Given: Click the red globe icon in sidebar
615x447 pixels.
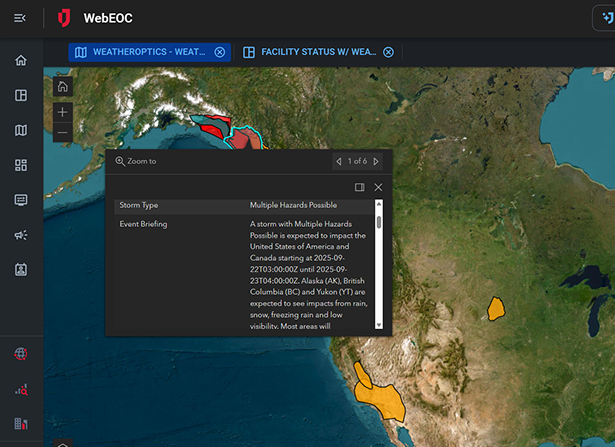Looking at the screenshot, I should click(x=21, y=354).
